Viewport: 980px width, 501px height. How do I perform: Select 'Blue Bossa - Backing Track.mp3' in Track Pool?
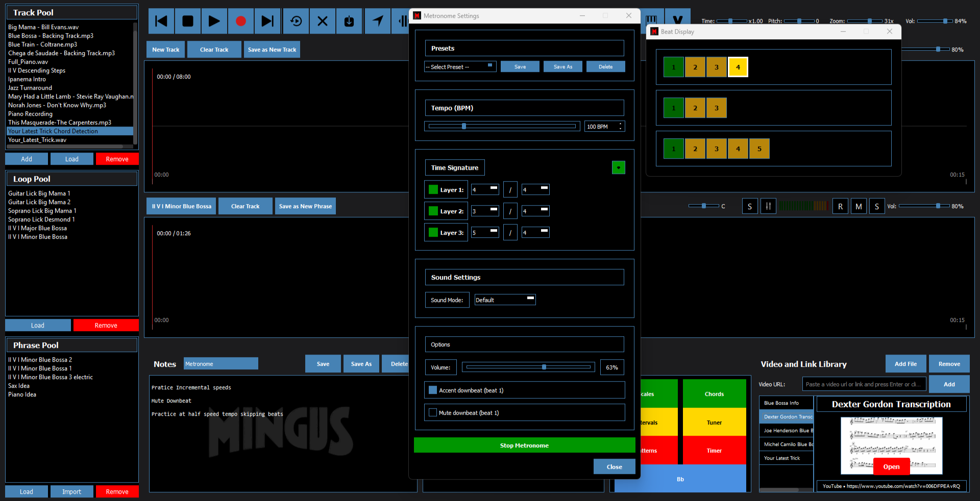click(x=51, y=36)
